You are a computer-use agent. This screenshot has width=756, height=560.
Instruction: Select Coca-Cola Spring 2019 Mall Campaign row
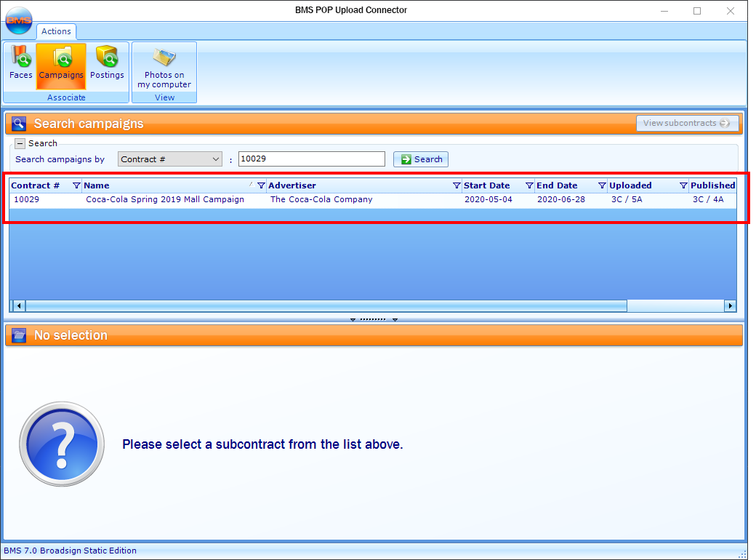pyautogui.click(x=165, y=200)
